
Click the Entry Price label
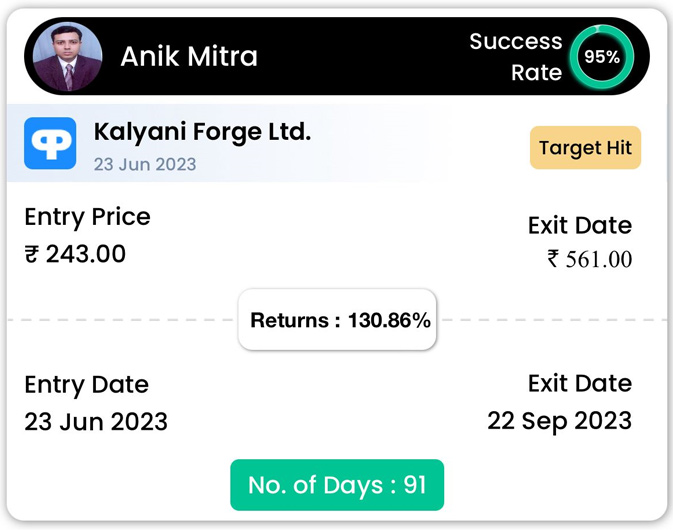(88, 217)
